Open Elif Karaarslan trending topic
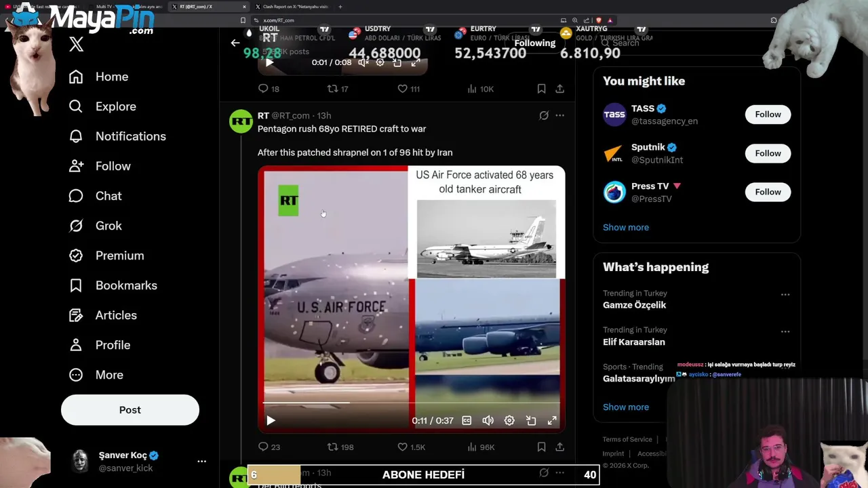This screenshot has height=488, width=868. click(x=634, y=342)
